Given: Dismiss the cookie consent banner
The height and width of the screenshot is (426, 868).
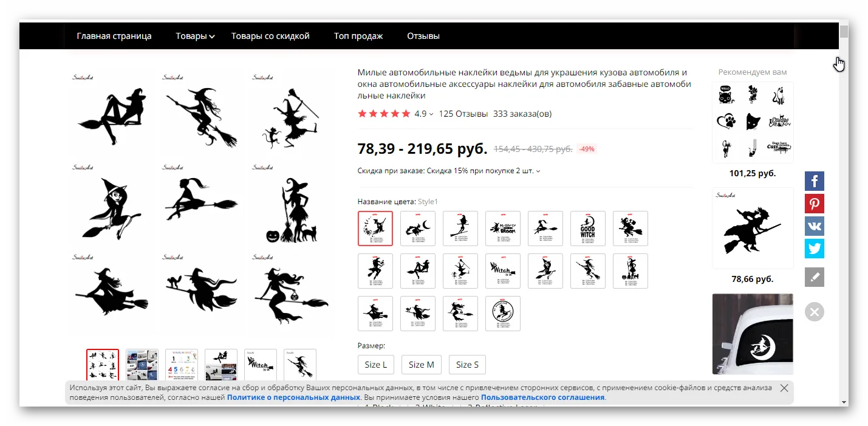Looking at the screenshot, I should (784, 388).
